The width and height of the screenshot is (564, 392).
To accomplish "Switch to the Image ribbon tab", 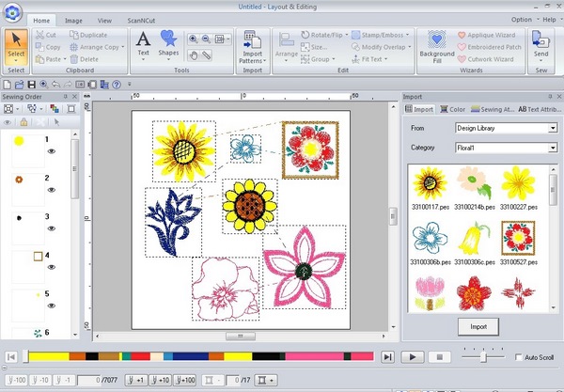I will point(73,21).
